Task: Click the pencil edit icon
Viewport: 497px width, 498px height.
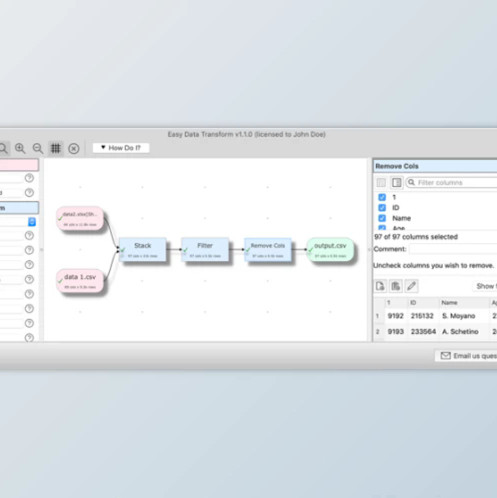Action: (411, 286)
